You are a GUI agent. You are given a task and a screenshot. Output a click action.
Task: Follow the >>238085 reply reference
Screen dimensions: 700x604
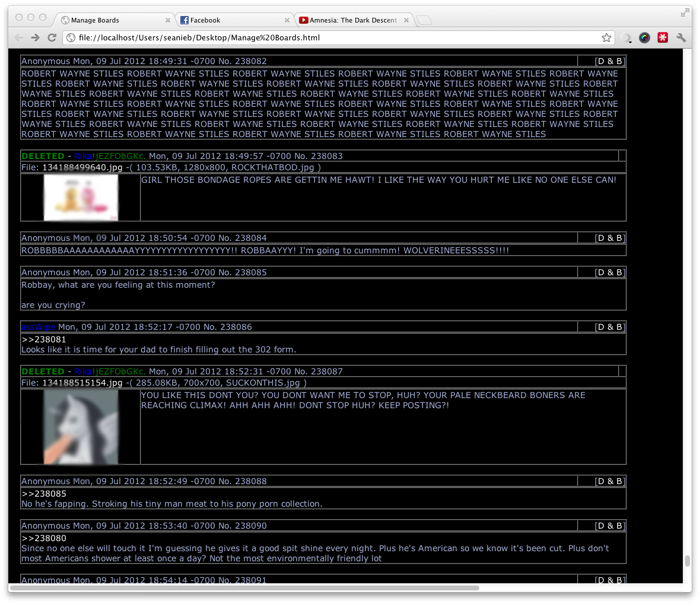[44, 494]
